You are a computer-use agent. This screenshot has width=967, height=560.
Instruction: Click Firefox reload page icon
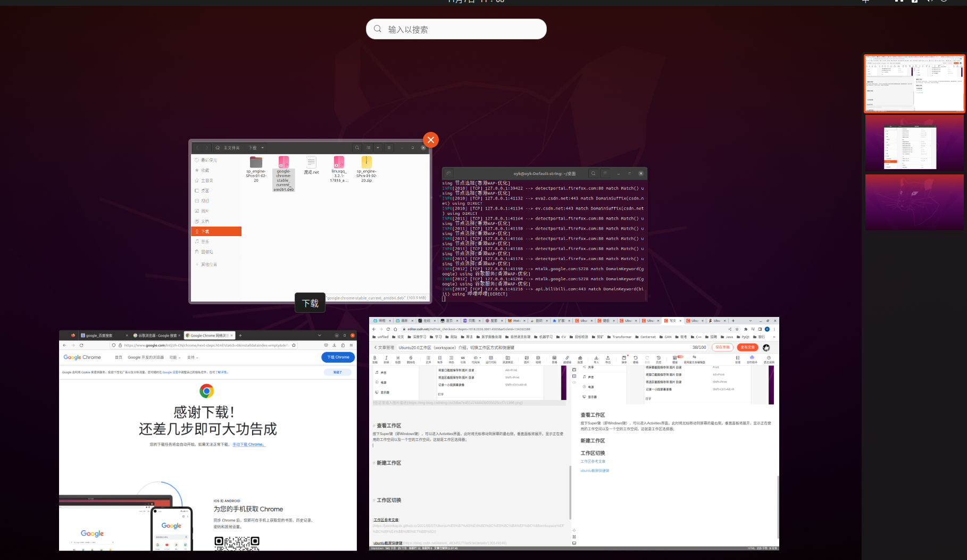point(81,345)
